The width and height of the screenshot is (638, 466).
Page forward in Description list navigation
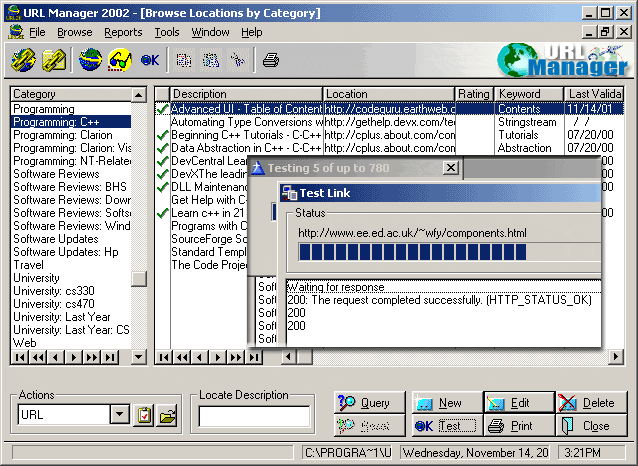click(x=236, y=357)
